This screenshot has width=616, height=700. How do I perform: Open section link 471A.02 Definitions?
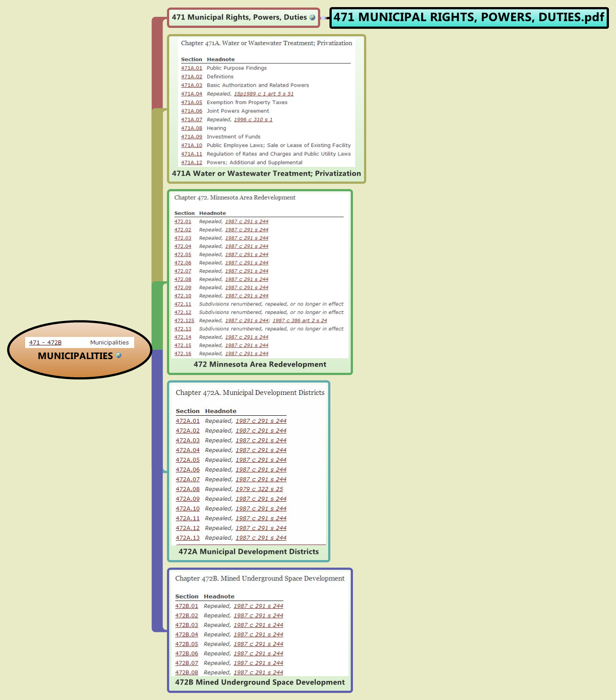pos(191,77)
